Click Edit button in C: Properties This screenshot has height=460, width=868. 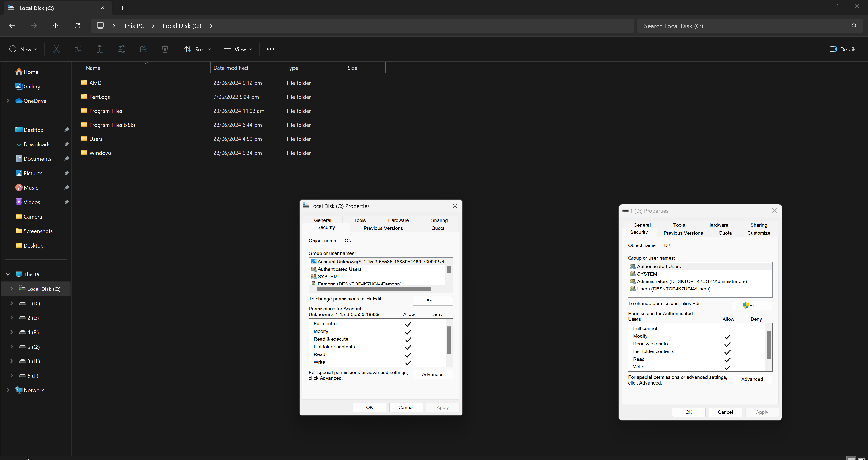coord(433,301)
